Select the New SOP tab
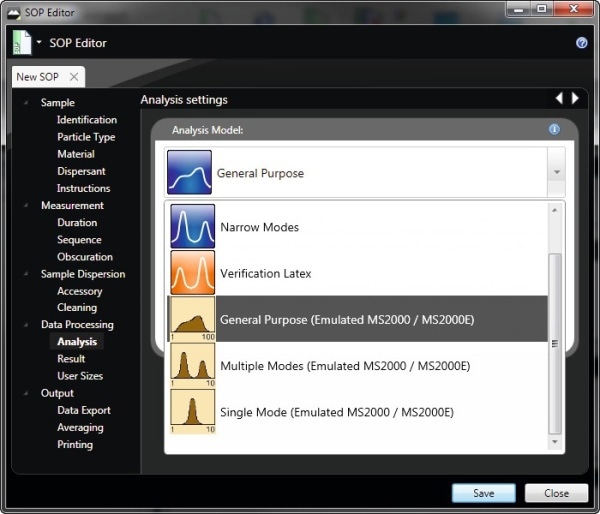The height and width of the screenshot is (514, 600). [x=48, y=77]
